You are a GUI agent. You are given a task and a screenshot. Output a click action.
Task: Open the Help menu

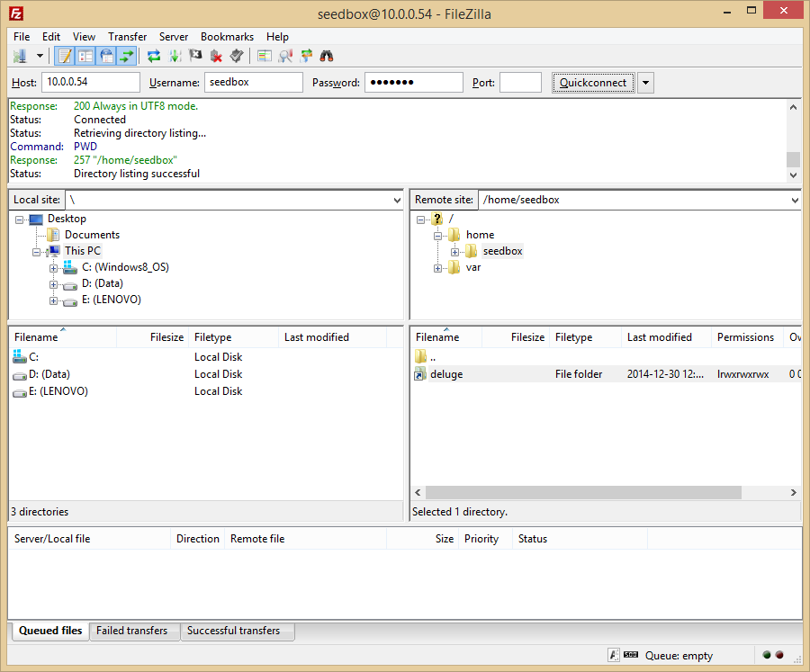(x=277, y=37)
